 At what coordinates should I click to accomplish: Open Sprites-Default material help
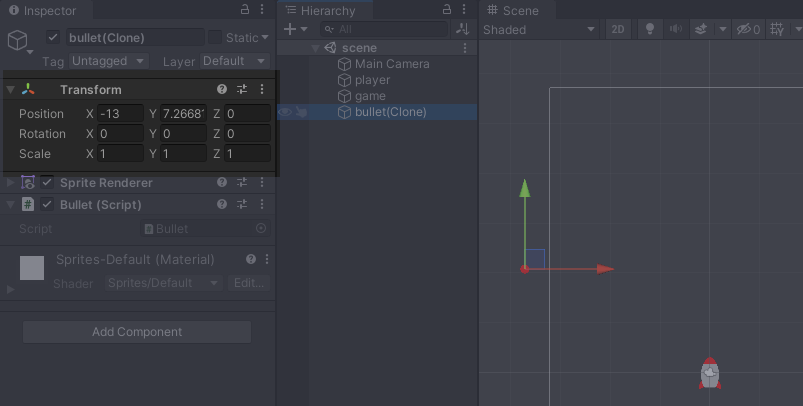[x=250, y=259]
